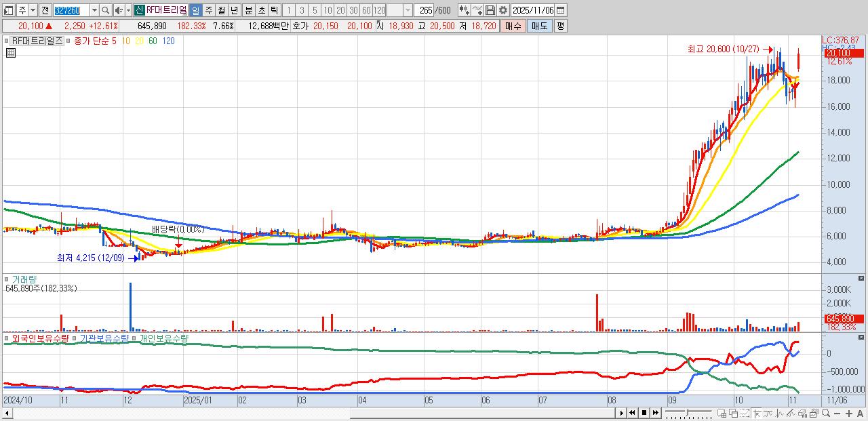Select the 10 interval button
The image size is (868, 421).
click(x=328, y=10)
